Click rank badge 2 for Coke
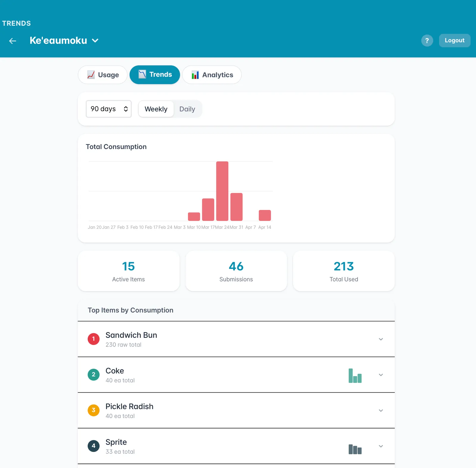 point(93,375)
